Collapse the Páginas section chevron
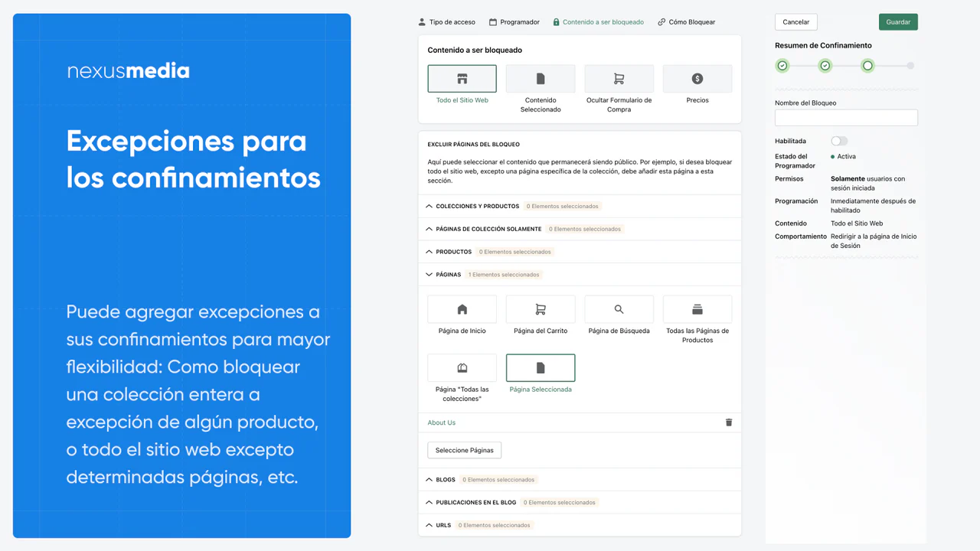This screenshot has width=980, height=551. (429, 275)
